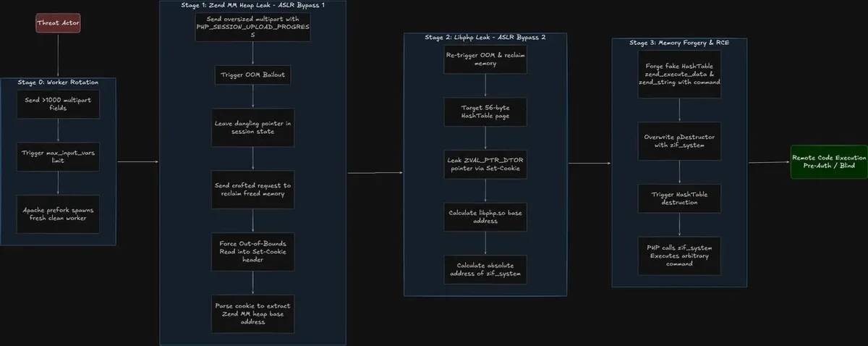
Task: Click 'Stage 3: Memory Forgery & RCE' title
Action: [679, 43]
